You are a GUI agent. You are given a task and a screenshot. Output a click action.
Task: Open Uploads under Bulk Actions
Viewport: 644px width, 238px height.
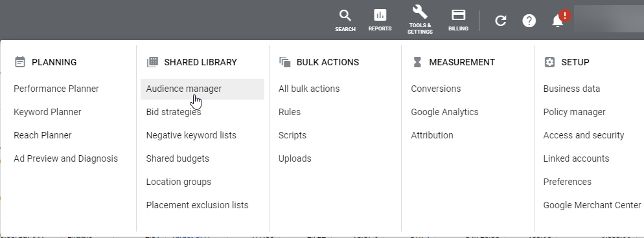pyautogui.click(x=295, y=158)
